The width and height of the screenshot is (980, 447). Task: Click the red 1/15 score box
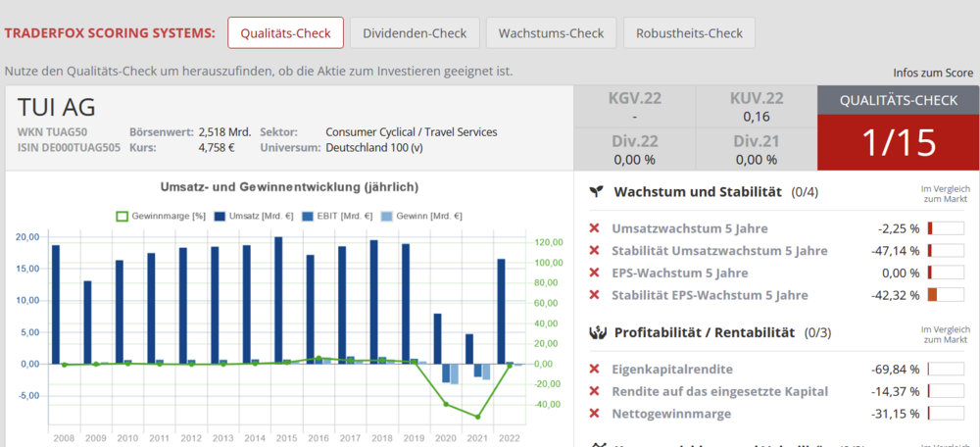(x=899, y=142)
